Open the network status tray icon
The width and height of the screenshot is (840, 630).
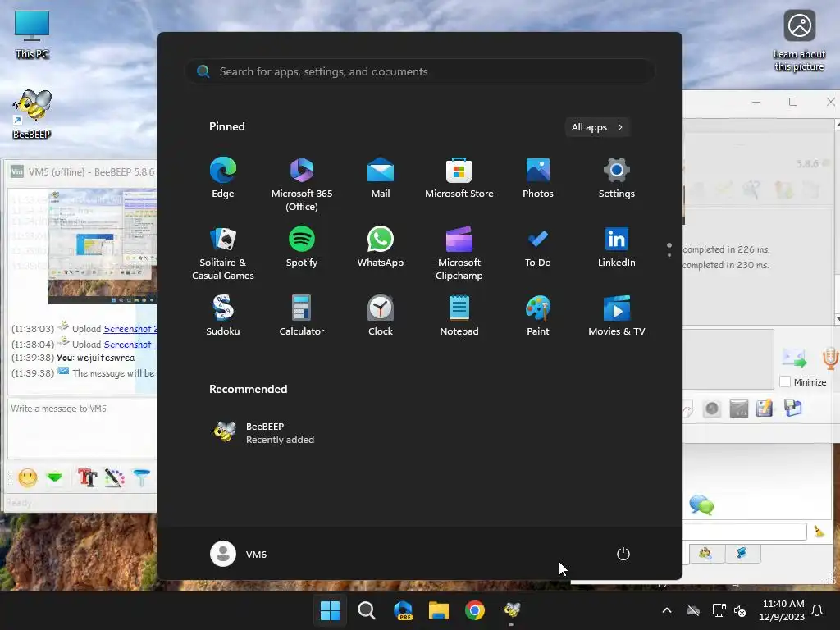point(719,610)
